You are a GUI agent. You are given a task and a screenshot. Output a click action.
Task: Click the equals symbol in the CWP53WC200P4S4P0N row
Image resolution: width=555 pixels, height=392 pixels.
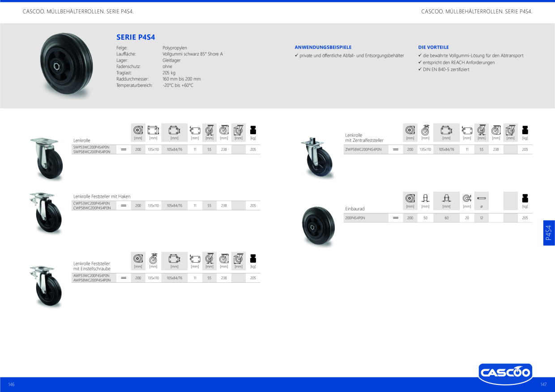(x=124, y=205)
